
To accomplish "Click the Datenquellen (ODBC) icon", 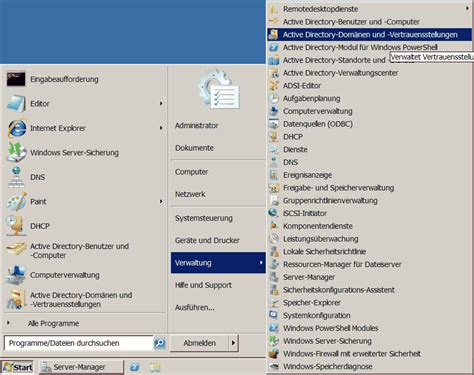I will [x=274, y=124].
